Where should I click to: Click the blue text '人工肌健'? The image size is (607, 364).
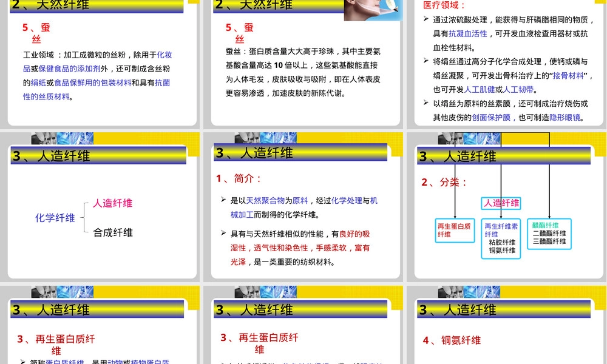[480, 89]
